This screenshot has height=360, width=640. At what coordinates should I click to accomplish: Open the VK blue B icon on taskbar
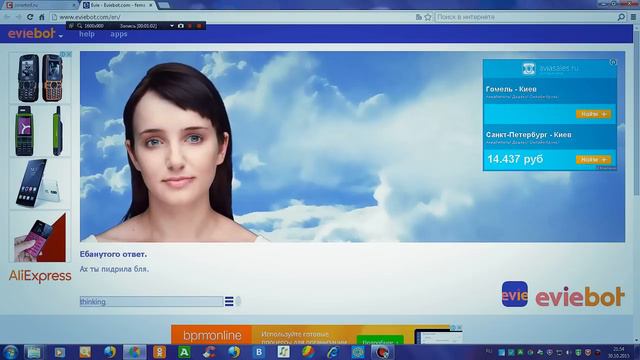click(259, 352)
